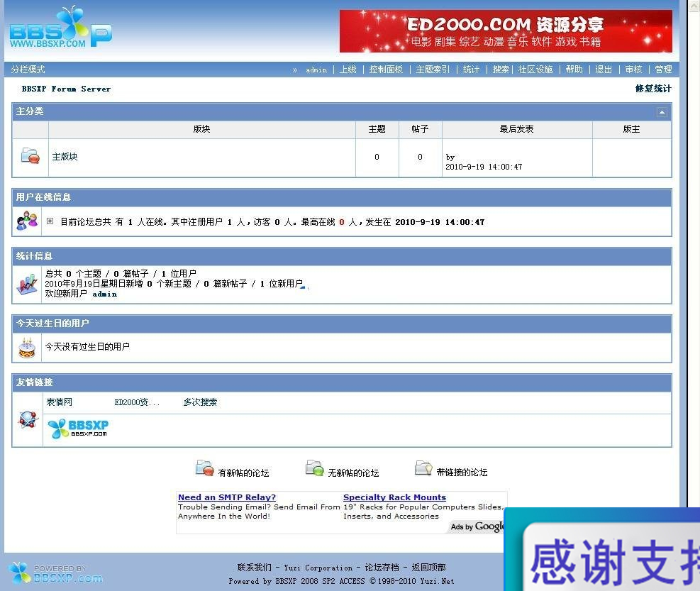The image size is (700, 591).
Task: Open the 社区设施 menu item
Action: (x=535, y=70)
